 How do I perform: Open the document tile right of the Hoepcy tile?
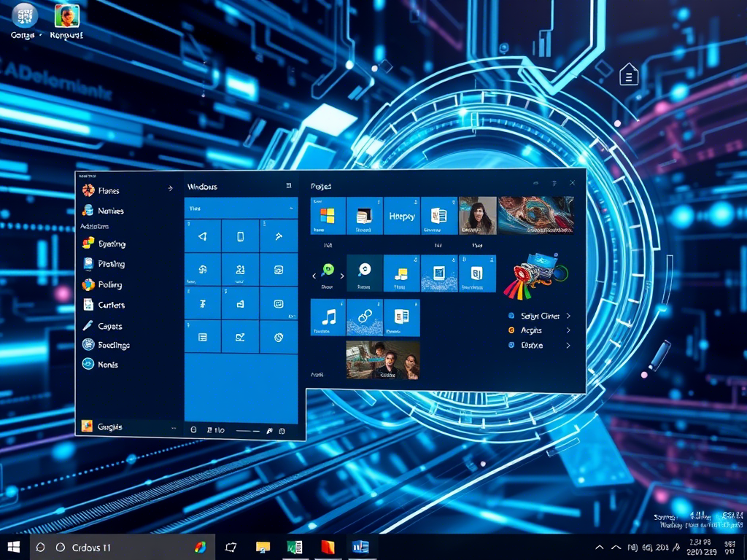[x=438, y=216]
